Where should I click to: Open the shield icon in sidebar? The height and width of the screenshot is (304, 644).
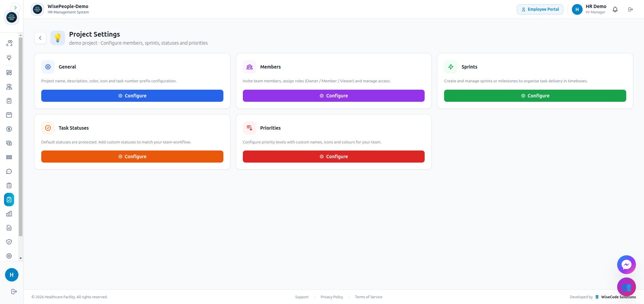(x=9, y=242)
